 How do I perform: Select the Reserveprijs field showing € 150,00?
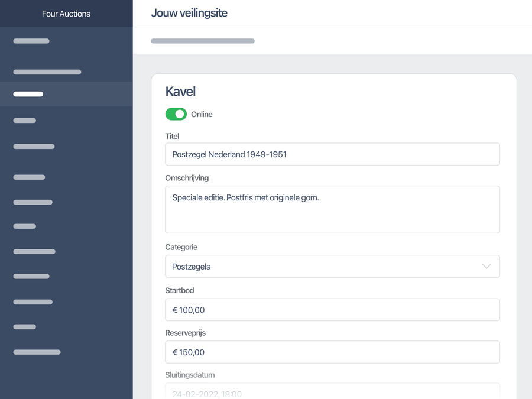(332, 352)
